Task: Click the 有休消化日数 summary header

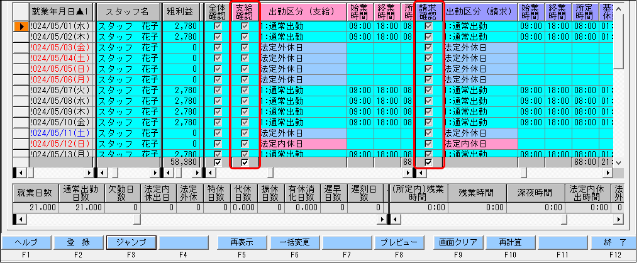Action: [303, 193]
